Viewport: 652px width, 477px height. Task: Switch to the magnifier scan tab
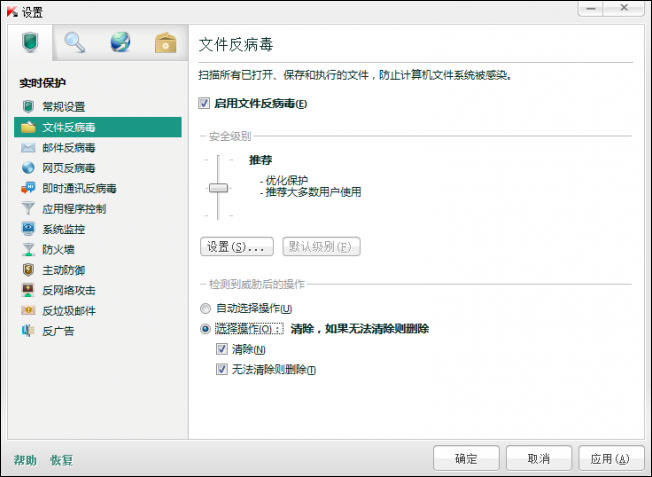(75, 42)
